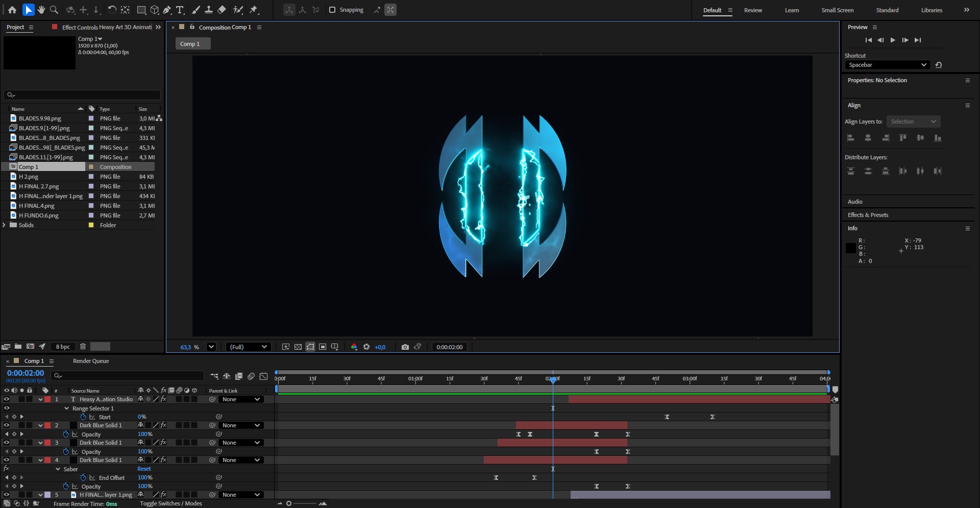The width and height of the screenshot is (980, 508).
Task: Select the Zoom tool
Action: point(54,10)
